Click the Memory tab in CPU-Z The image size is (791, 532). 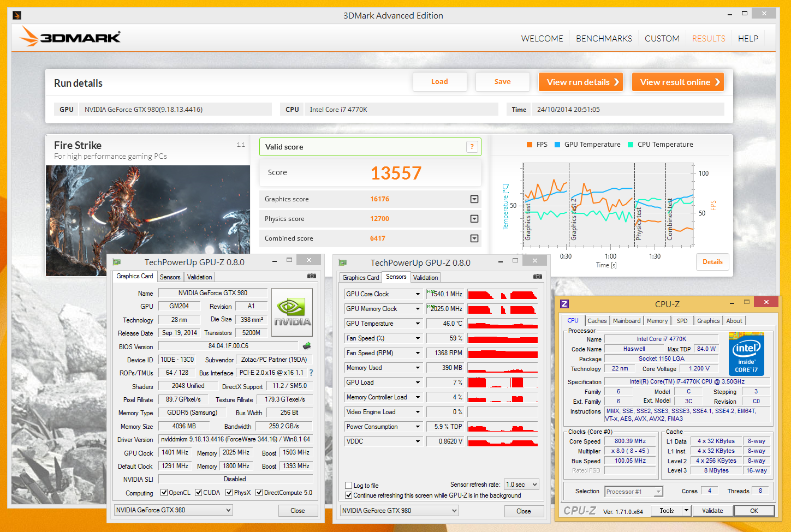657,321
